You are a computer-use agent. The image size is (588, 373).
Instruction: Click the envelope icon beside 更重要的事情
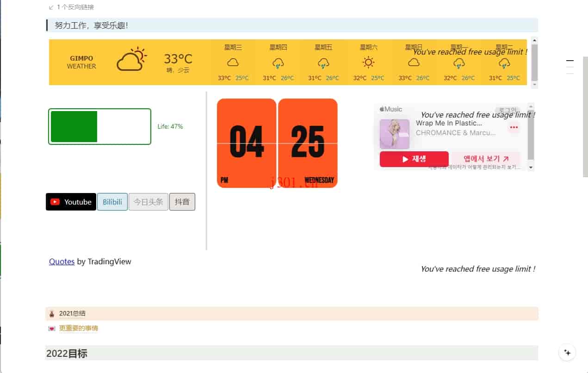pyautogui.click(x=51, y=329)
